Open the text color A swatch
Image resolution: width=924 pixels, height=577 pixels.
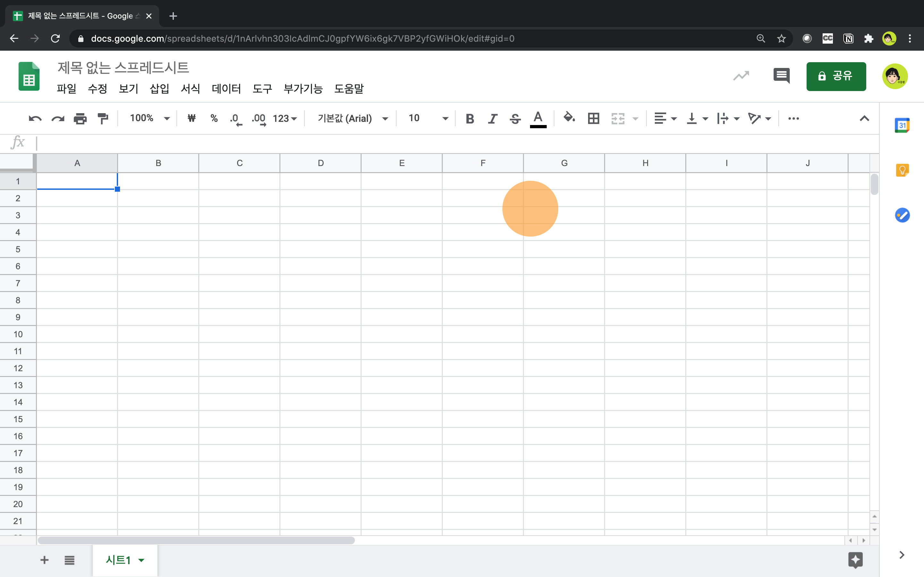[x=538, y=119]
